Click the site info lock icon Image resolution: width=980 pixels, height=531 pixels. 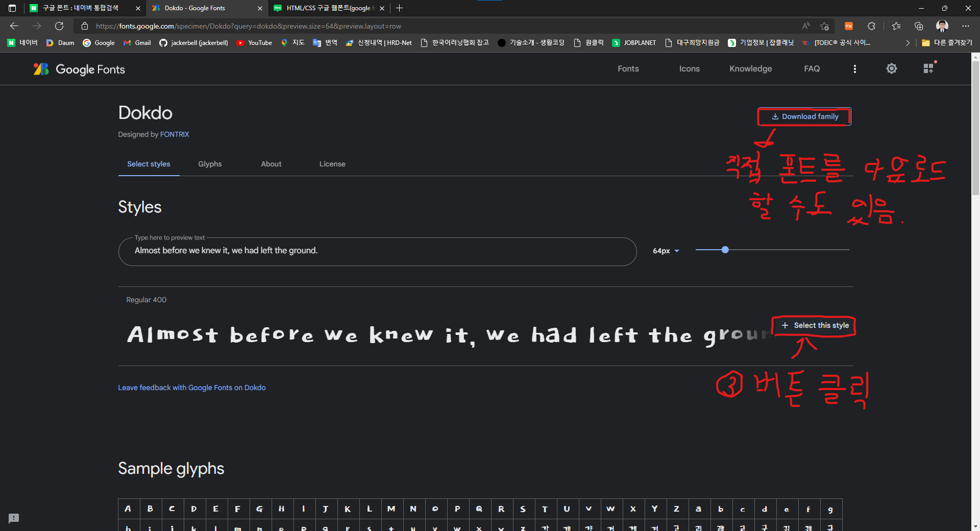(x=85, y=26)
